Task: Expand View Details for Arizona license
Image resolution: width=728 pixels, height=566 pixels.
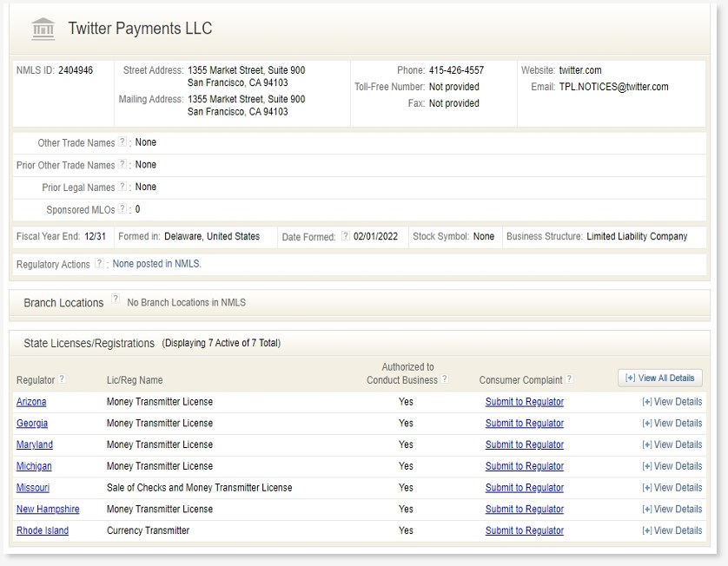Action: point(672,402)
